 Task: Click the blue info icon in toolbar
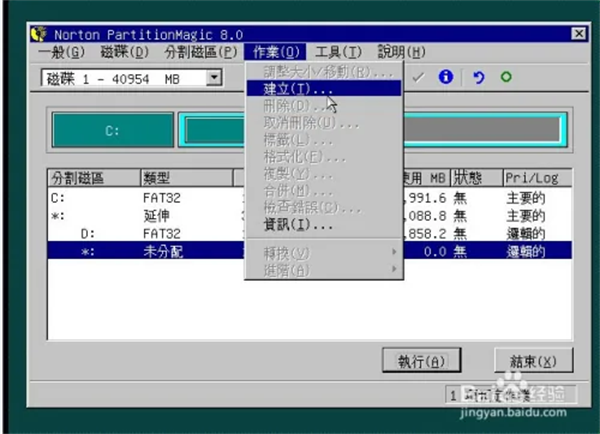(x=445, y=77)
